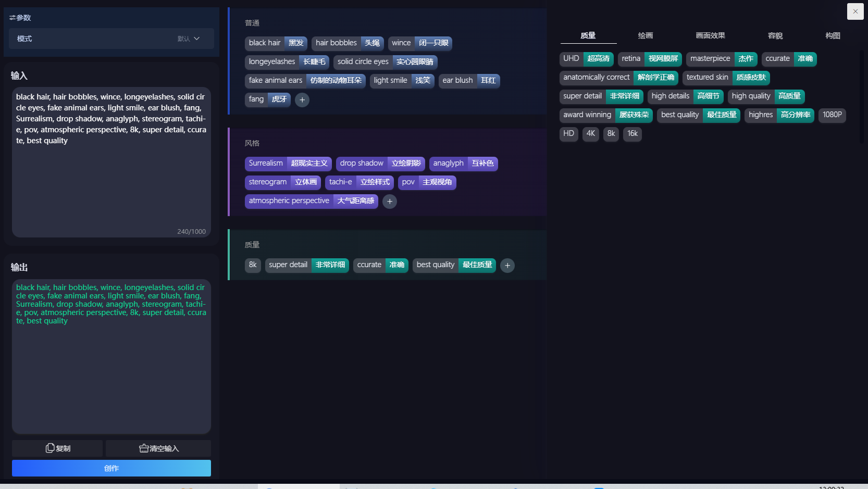Image resolution: width=868 pixels, height=489 pixels.
Task: Click the plus button in the 质量 tag section
Action: click(507, 266)
